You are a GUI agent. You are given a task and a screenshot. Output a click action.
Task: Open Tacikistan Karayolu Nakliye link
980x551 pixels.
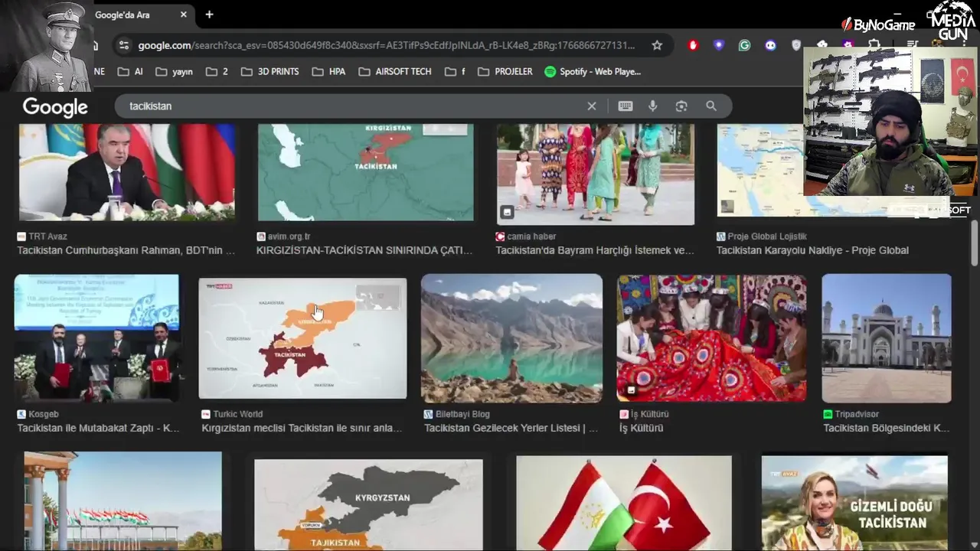point(812,250)
